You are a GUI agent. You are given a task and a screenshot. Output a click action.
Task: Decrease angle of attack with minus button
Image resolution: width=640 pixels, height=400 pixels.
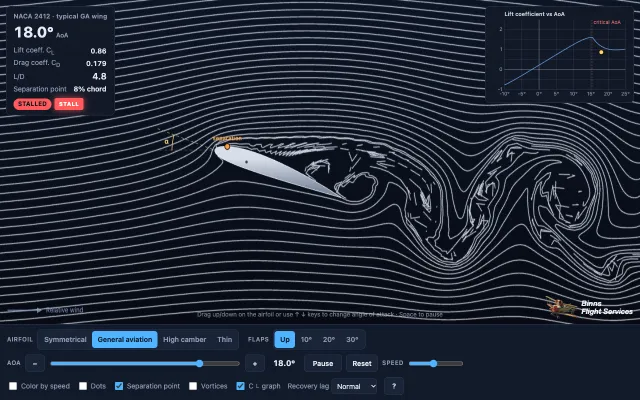[35, 363]
